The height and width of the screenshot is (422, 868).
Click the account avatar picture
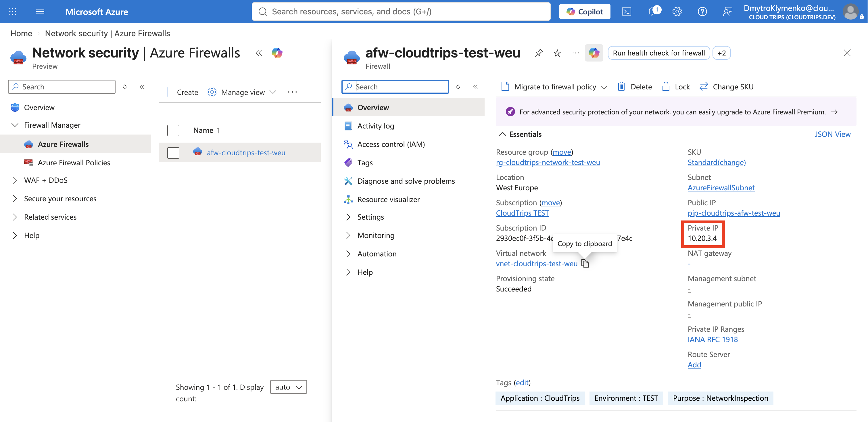851,11
